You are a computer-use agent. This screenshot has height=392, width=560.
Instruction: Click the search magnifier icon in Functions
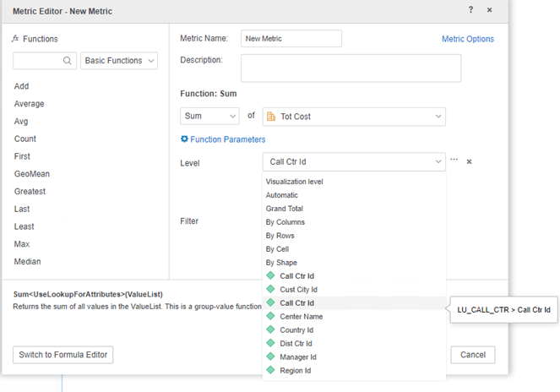[68, 61]
